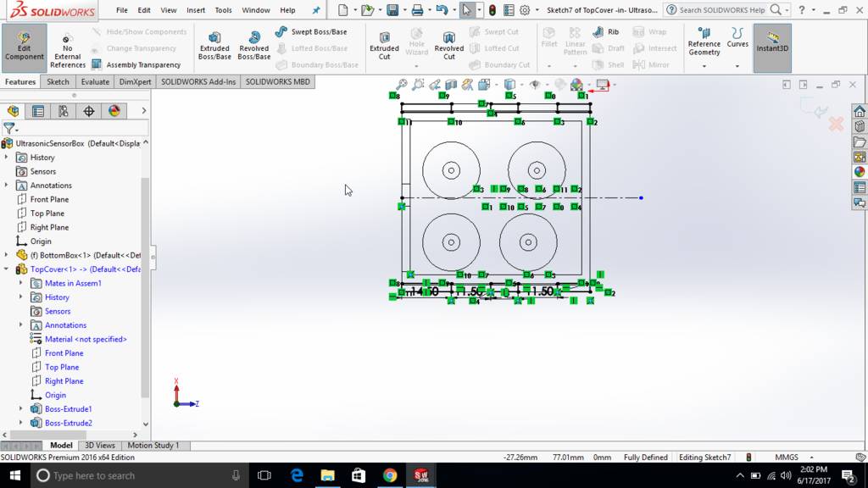Switch to the DimXpert tab
Screen dimensions: 868x488
coord(135,81)
